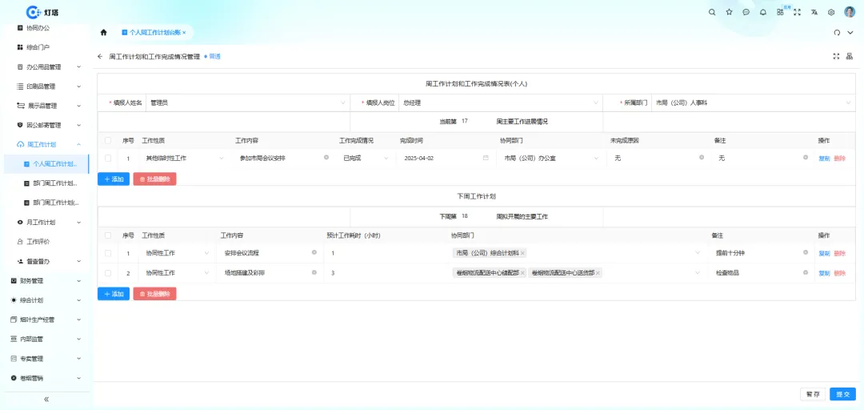Remove the second tag in row 2 department
This screenshot has width=864, height=410.
point(598,273)
